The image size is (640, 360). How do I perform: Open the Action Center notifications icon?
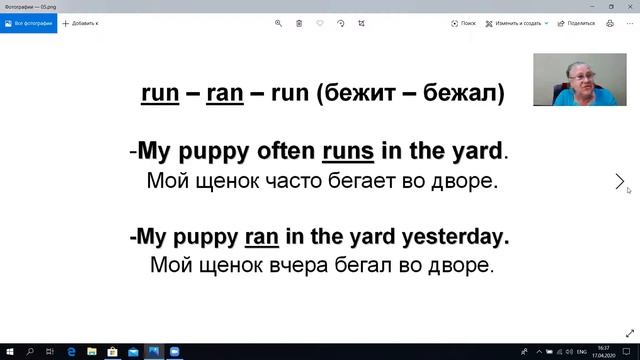pos(627,351)
